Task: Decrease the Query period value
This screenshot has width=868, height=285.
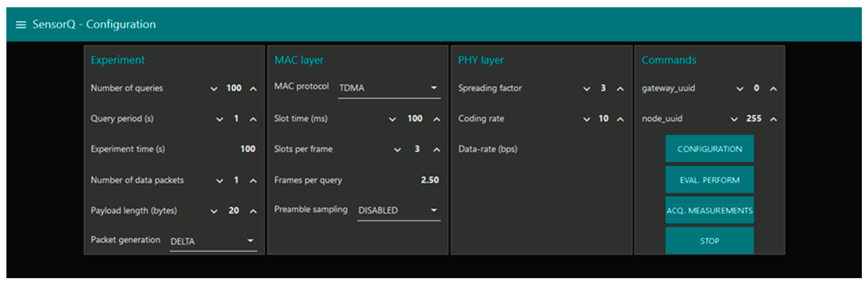Action: point(219,119)
